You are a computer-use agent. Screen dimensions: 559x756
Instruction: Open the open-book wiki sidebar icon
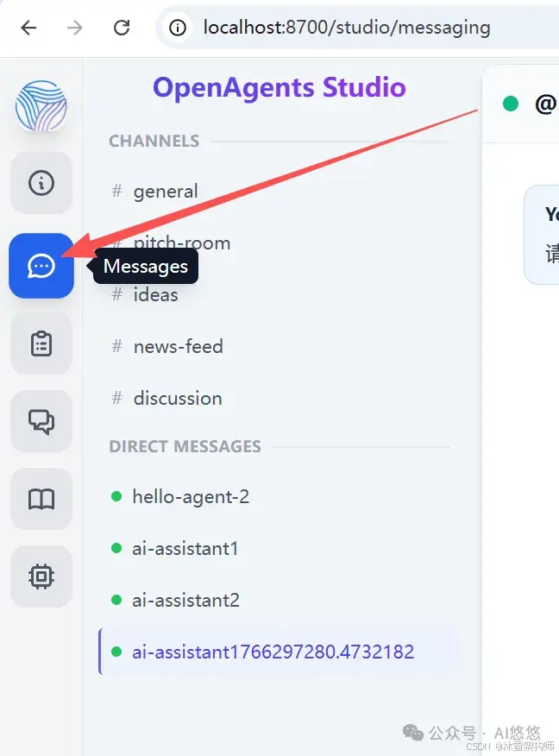[41, 499]
